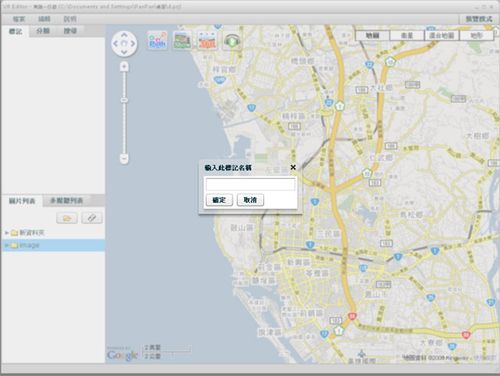This screenshot has width=500, height=376.
Task: Click the Path tool icon on the map
Action: (157, 41)
